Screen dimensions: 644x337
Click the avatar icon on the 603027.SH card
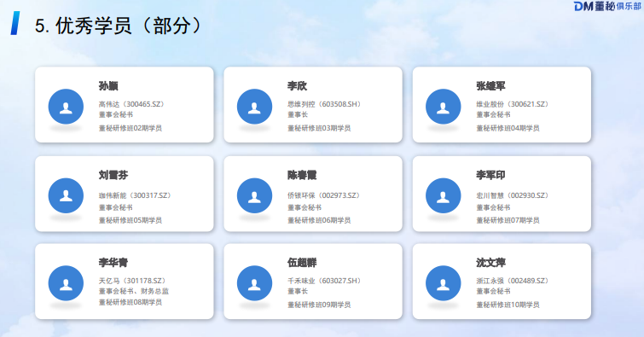point(254,283)
